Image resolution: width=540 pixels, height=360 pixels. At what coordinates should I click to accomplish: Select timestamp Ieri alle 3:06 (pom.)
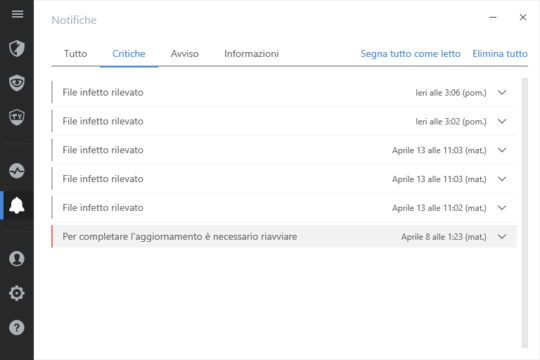click(x=451, y=93)
